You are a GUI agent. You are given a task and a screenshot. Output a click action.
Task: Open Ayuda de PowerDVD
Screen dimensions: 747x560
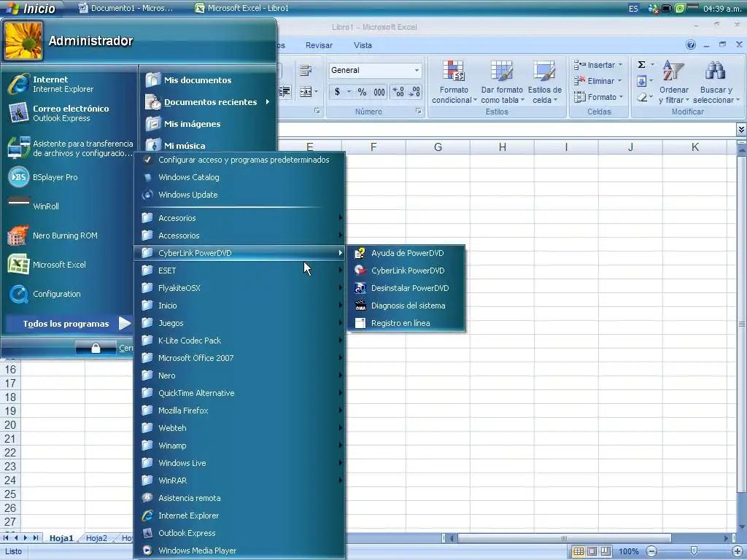407,253
